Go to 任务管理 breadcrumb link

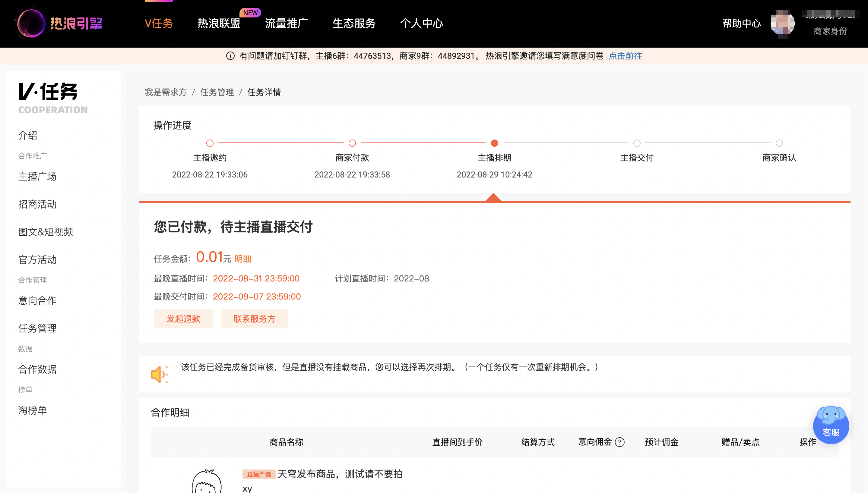pos(217,92)
